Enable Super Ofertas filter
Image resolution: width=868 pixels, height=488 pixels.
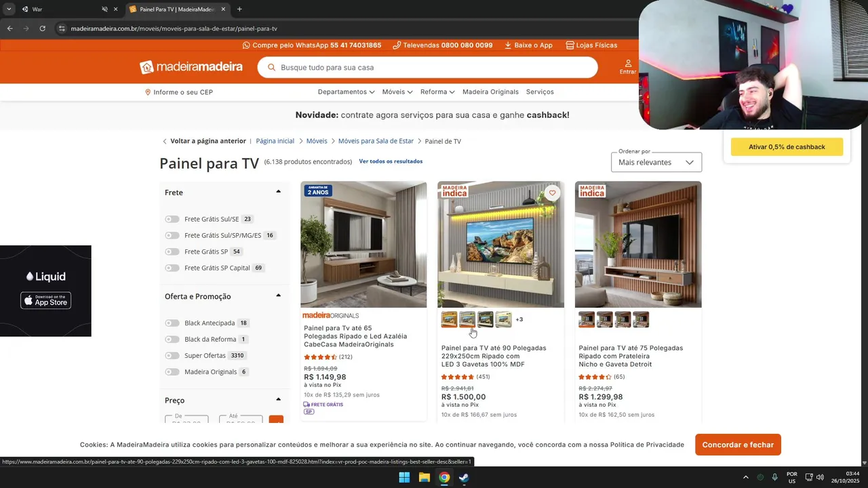pyautogui.click(x=172, y=356)
